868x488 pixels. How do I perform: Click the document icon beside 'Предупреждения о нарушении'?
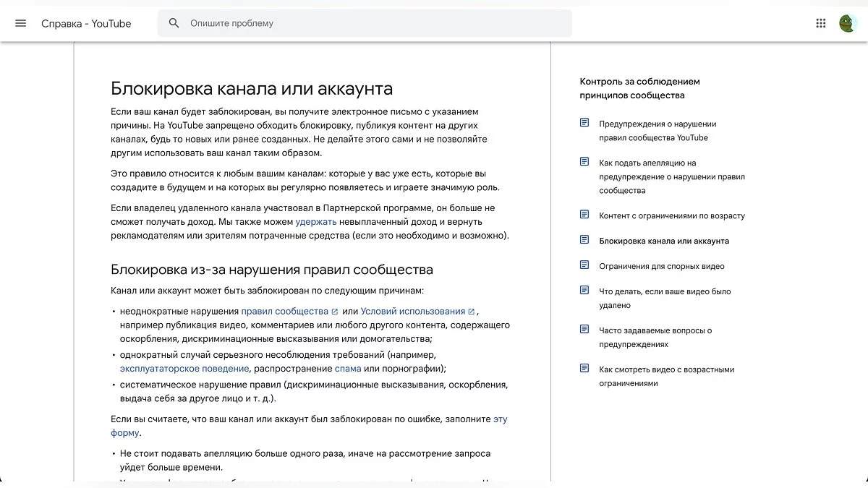584,123
